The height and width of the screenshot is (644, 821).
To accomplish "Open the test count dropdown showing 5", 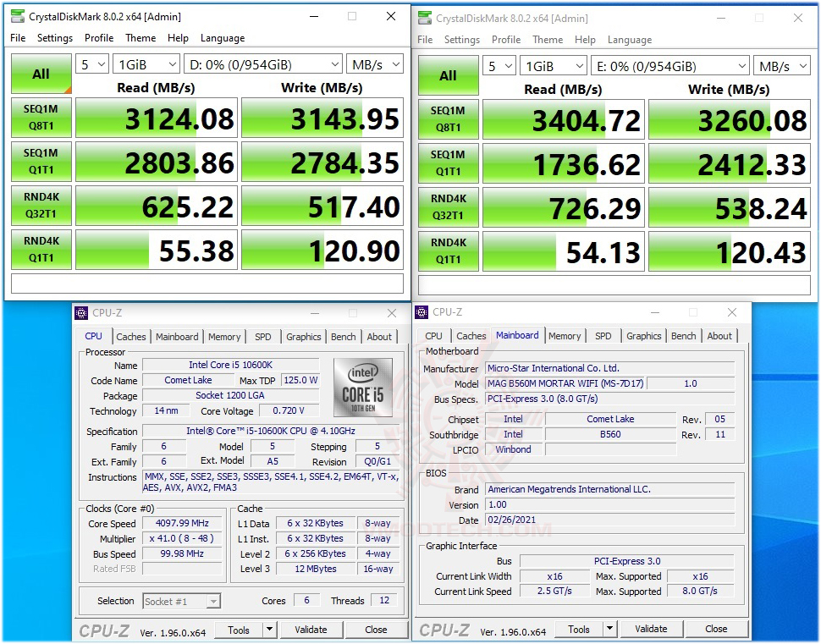I will coord(91,64).
